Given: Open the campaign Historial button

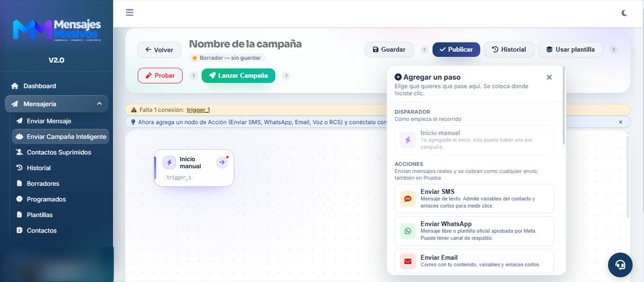Looking at the screenshot, I should pos(509,49).
